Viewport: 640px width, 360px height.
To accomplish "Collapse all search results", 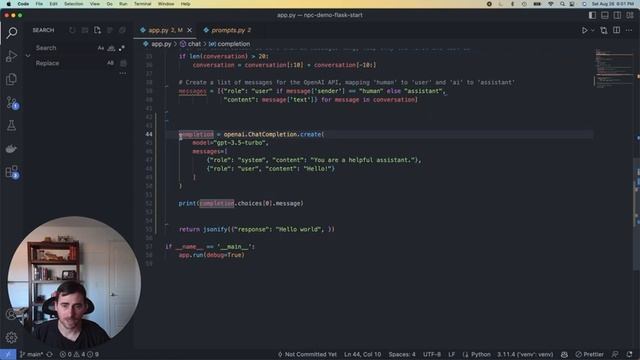I will 122,30.
